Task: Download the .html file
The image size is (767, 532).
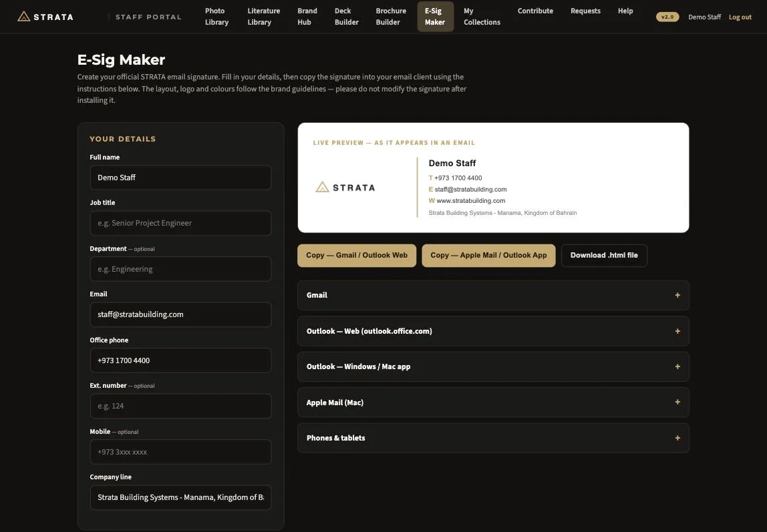Action: point(604,256)
